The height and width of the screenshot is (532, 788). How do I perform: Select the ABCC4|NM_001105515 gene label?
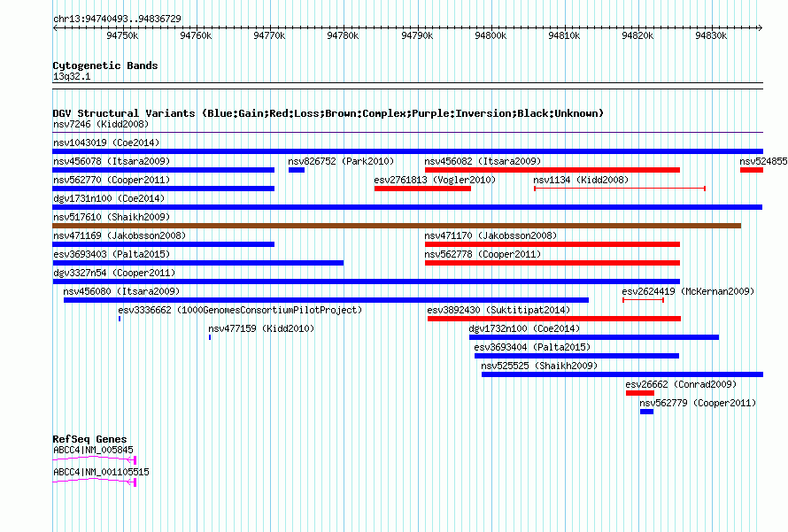pos(101,472)
